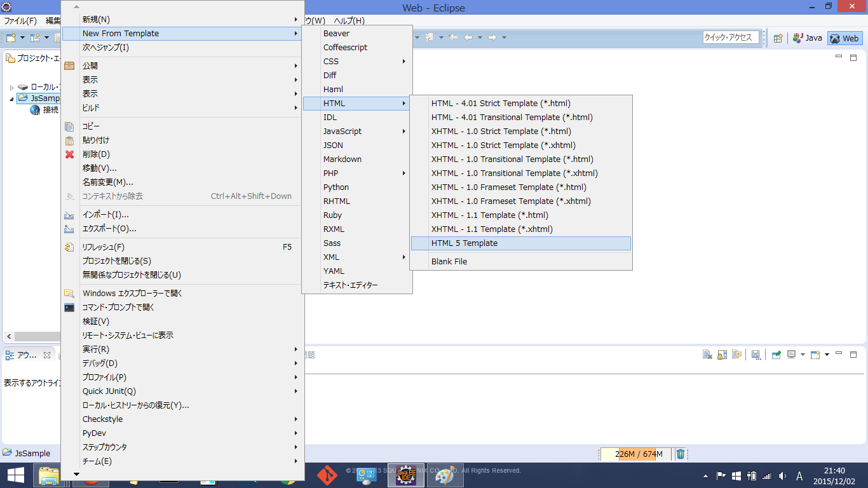This screenshot has height=488, width=868.
Task: Switch to the Java perspective
Action: click(807, 38)
